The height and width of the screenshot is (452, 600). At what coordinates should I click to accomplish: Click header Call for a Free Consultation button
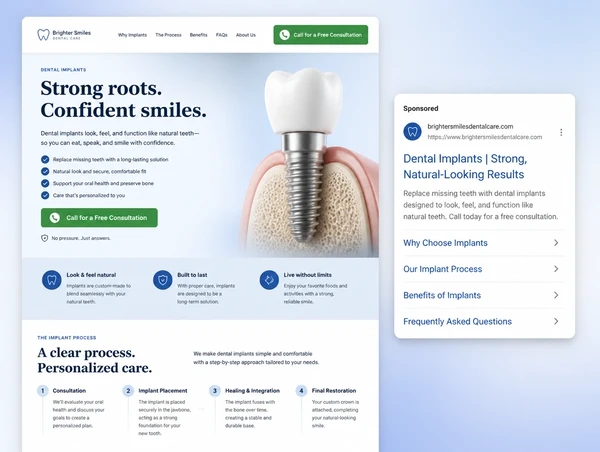(321, 35)
